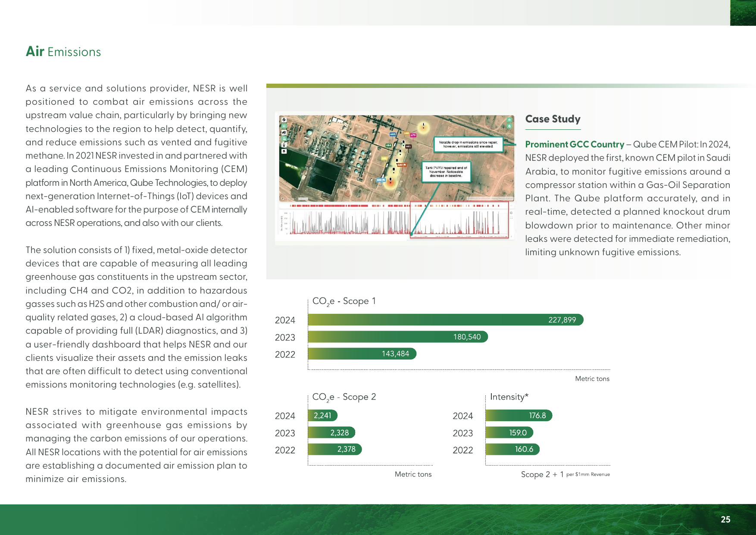Click the 'Notable drop in emissions' callout box
Image resolution: width=756 pixels, height=535 pixels.
468,144
